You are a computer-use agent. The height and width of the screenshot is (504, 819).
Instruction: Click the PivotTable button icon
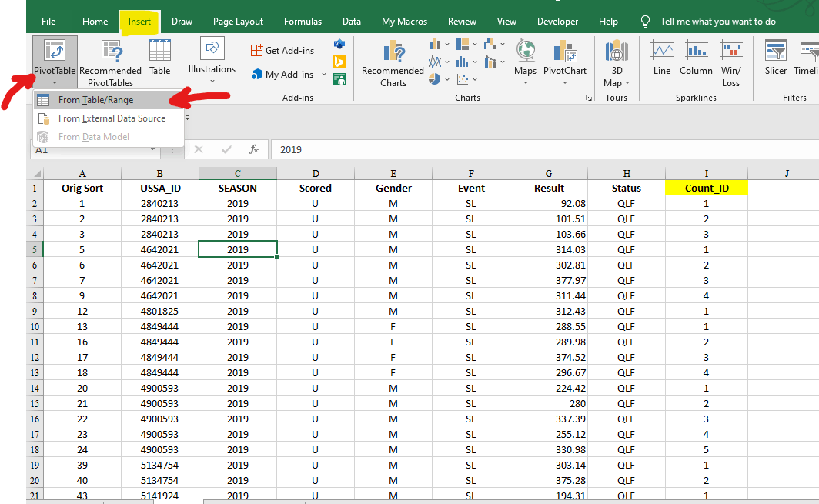coord(55,50)
